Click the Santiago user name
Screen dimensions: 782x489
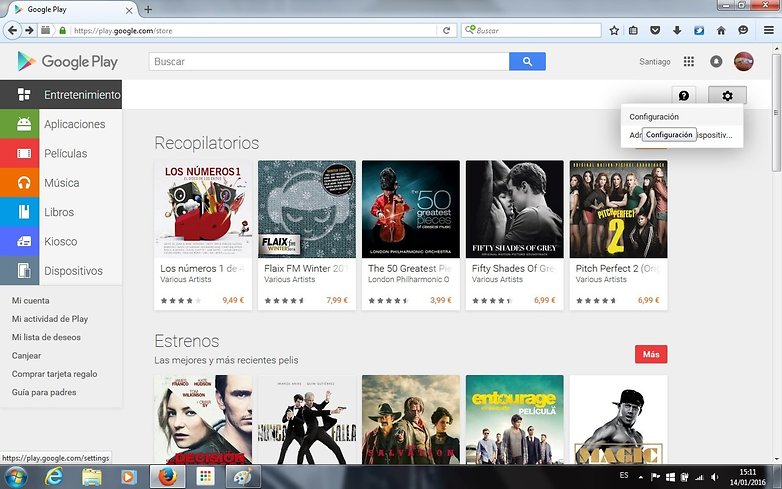point(655,62)
